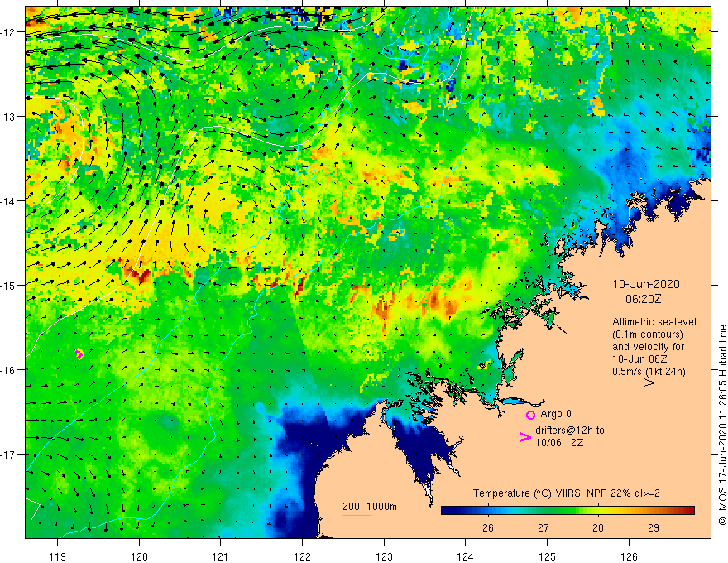
Task: Click the drifters@12h to label
Action: coord(570,431)
